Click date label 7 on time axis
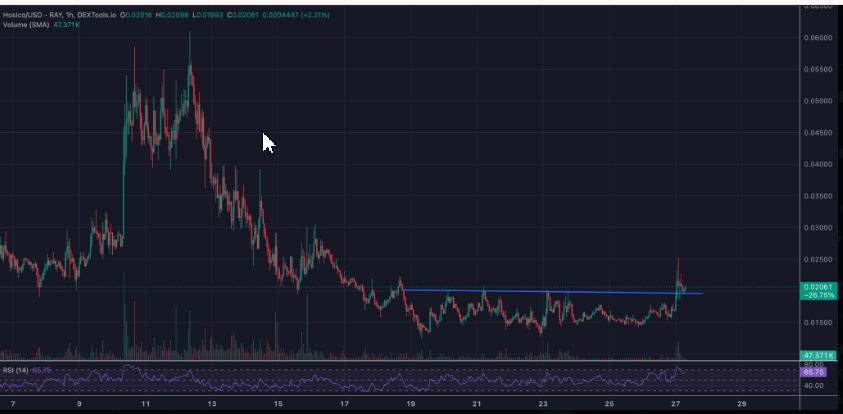 [13, 404]
